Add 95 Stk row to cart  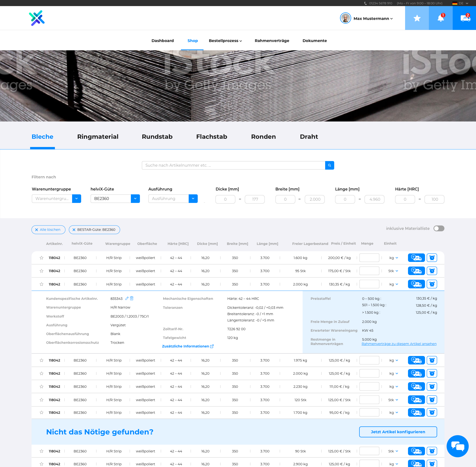click(416, 271)
